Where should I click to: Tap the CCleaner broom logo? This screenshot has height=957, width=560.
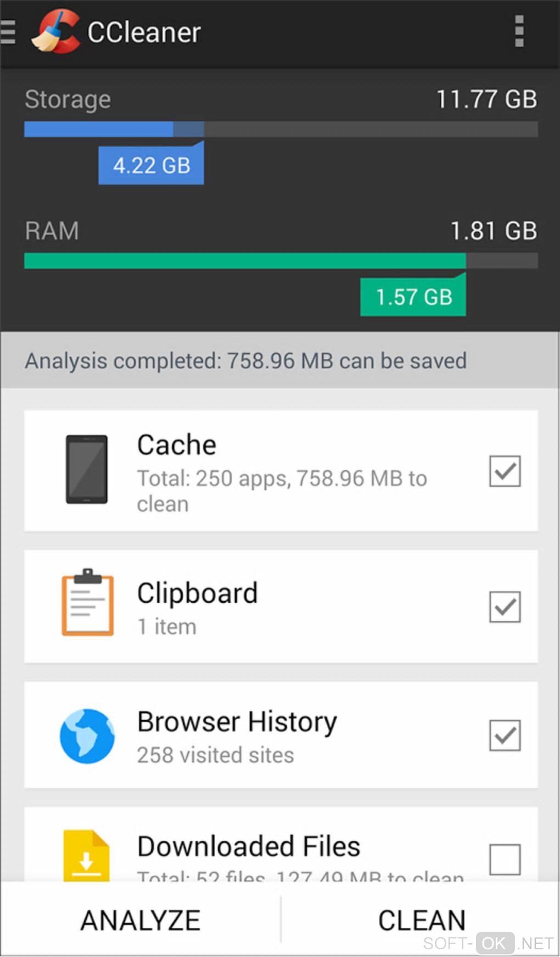coord(56,32)
